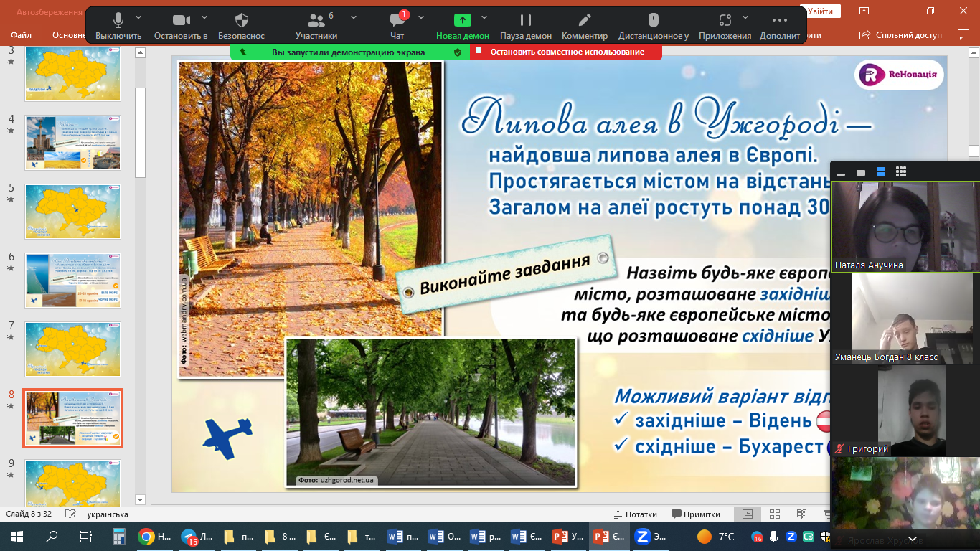Viewport: 980px width, 551px height.
Task: Select slide 6 thumbnail
Action: pos(73,281)
